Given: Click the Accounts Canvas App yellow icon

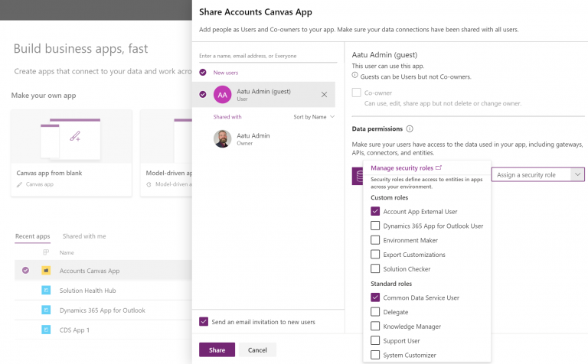Looking at the screenshot, I should click(46, 271).
